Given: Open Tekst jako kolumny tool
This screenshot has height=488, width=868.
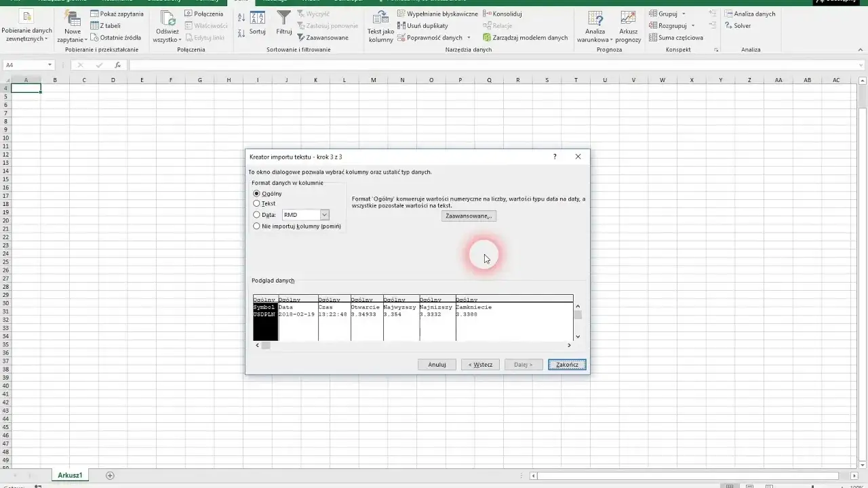Looking at the screenshot, I should click(380, 26).
